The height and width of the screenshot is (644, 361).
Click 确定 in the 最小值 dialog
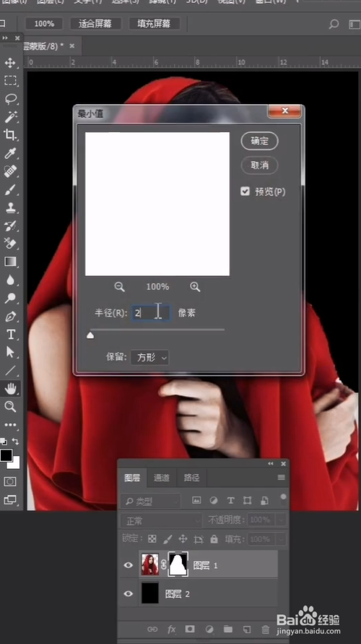pyautogui.click(x=260, y=141)
